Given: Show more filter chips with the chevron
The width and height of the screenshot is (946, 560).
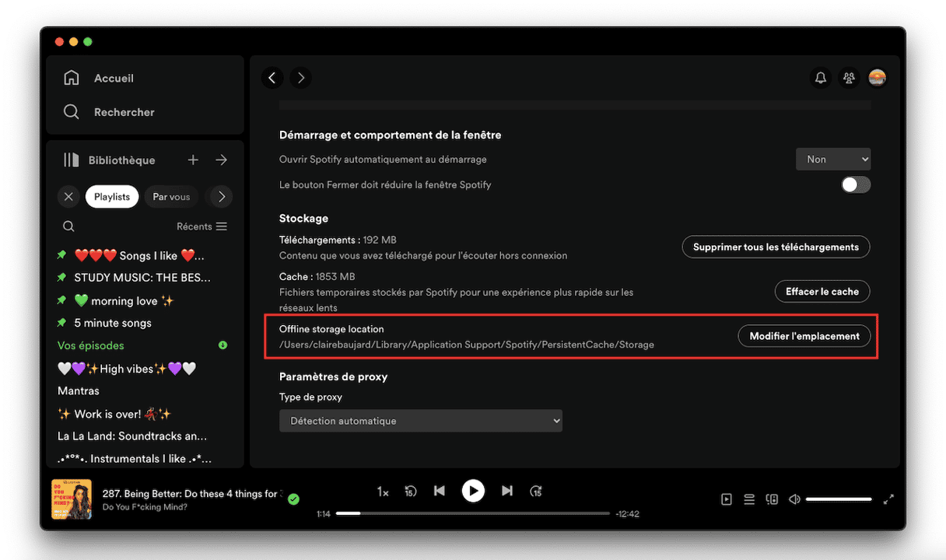Looking at the screenshot, I should click(222, 197).
